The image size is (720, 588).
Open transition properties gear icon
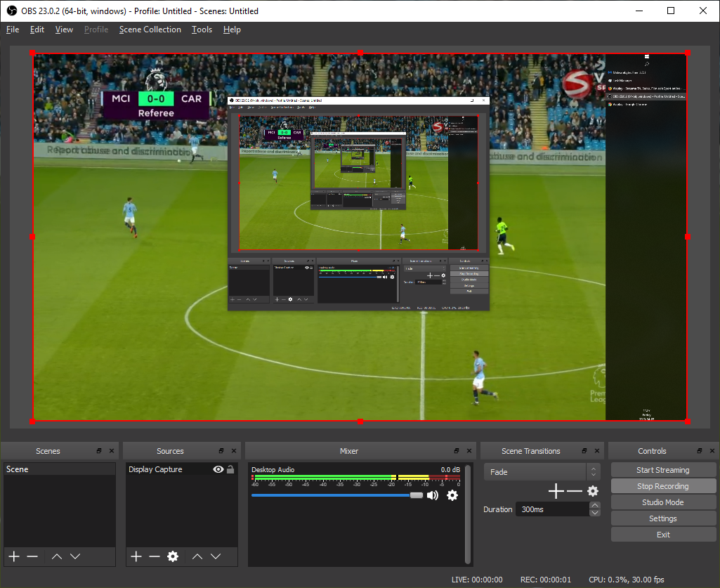coord(593,491)
